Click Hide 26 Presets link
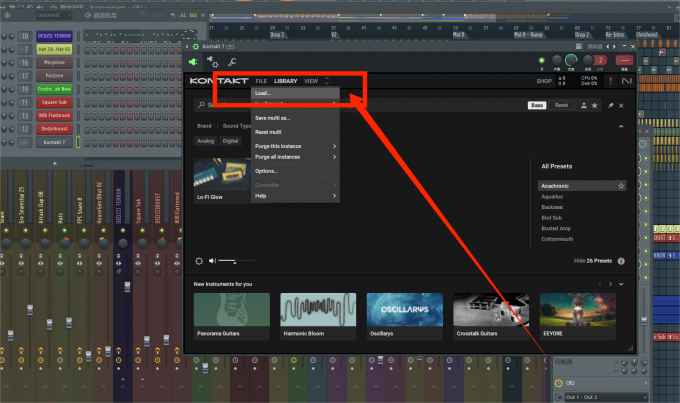Viewport: 680px width, 403px height. click(x=593, y=261)
